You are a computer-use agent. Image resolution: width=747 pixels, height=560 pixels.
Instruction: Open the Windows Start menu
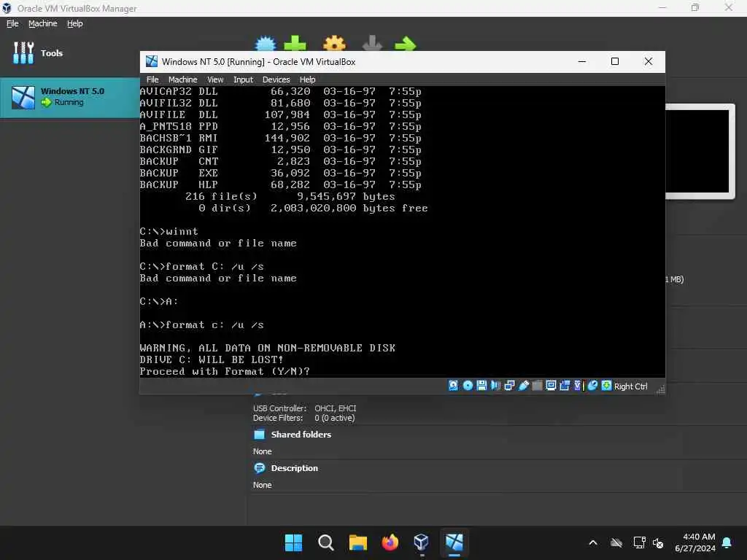point(293,542)
